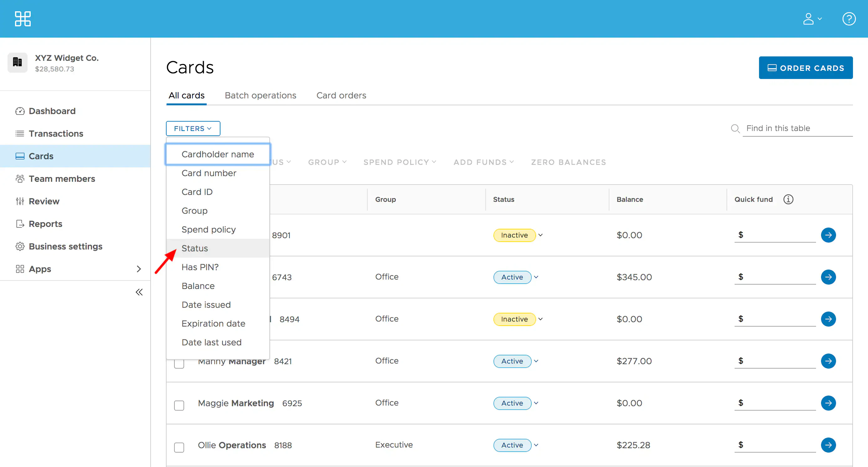Open the help question mark icon
The width and height of the screenshot is (868, 467).
(849, 18)
